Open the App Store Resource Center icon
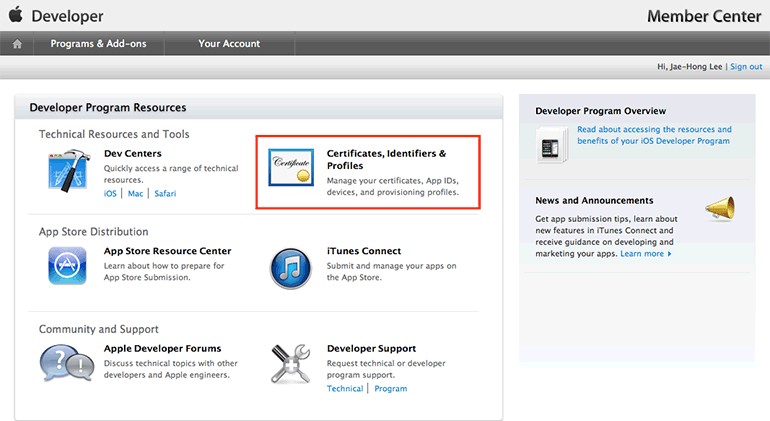This screenshot has width=770, height=421. coord(68,266)
